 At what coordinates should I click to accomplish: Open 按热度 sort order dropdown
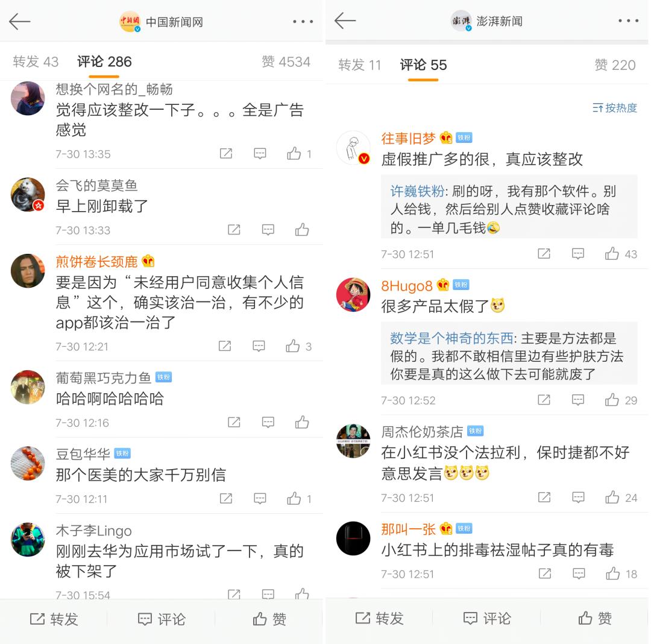pos(614,108)
